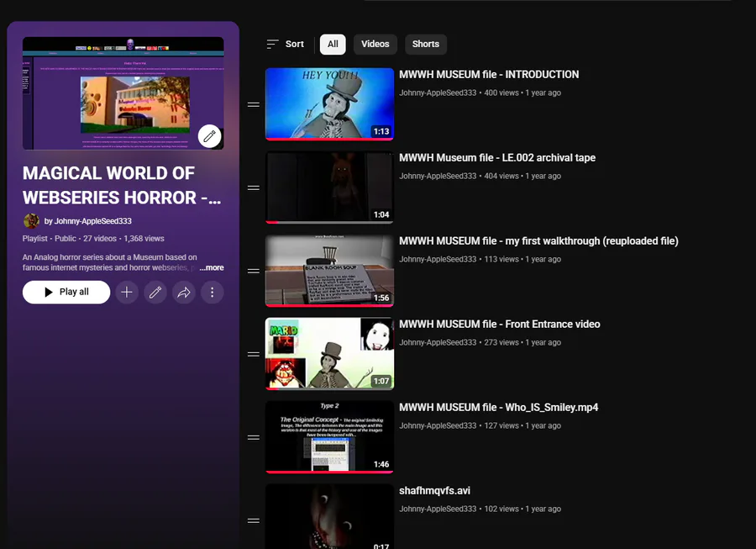Click drag handle for shafhmqvfs.avi video
Screen dimensions: 756x549
[254, 520]
